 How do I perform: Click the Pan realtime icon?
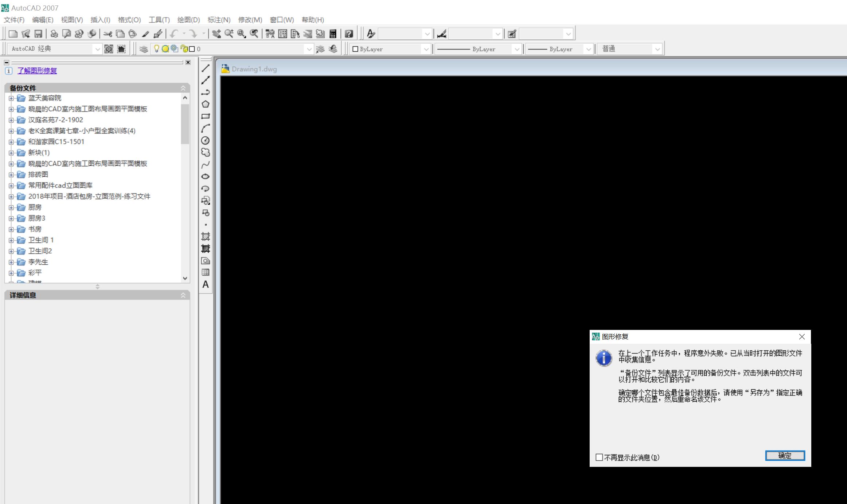(x=216, y=34)
